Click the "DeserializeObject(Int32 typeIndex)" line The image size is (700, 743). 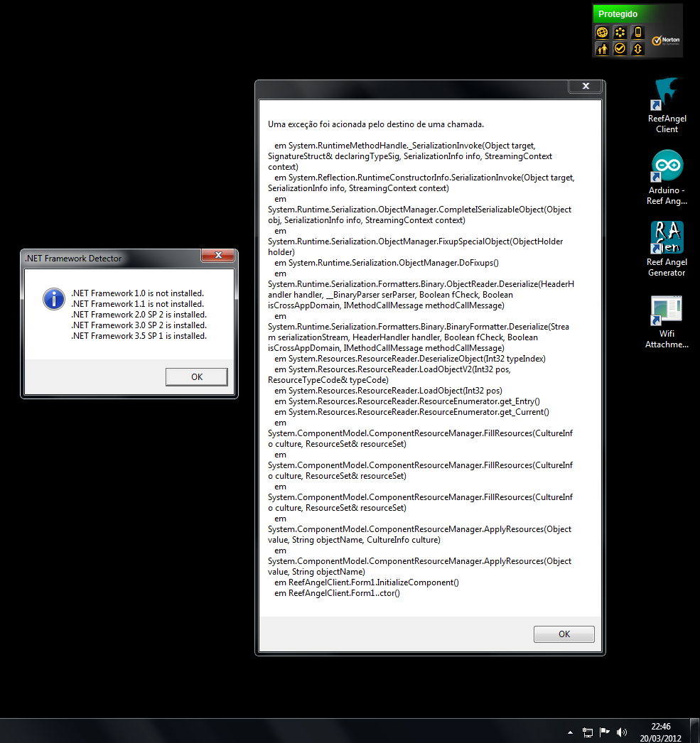(x=410, y=359)
